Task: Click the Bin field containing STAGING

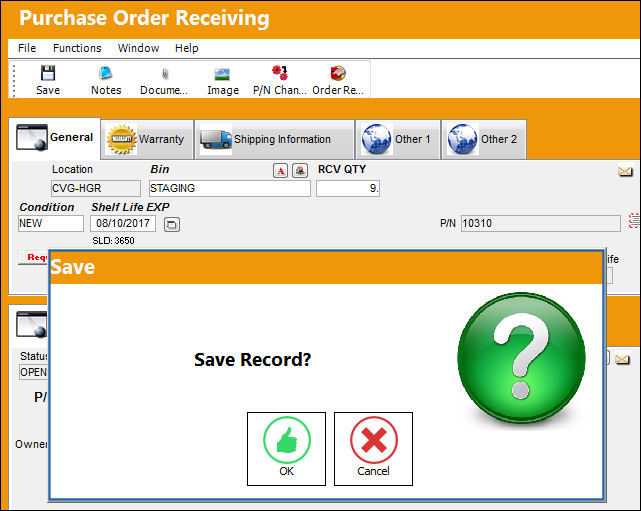Action: tap(230, 188)
